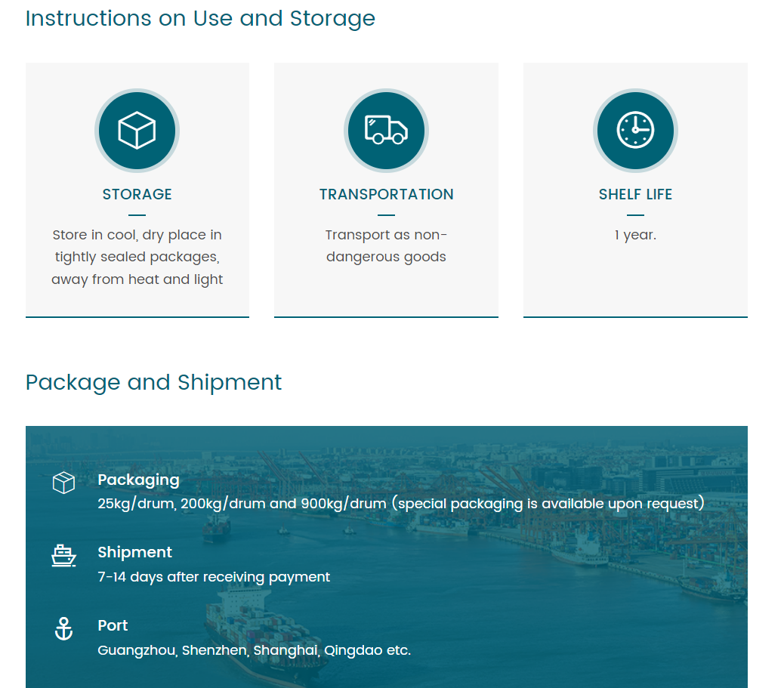Click the shelf life clock icon
784x688 pixels.
[635, 131]
